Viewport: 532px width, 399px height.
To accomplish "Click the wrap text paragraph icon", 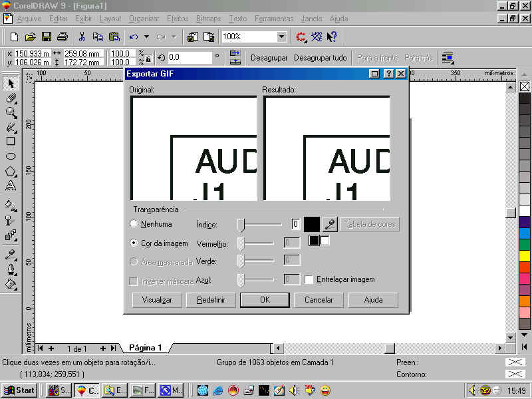I will (x=448, y=58).
